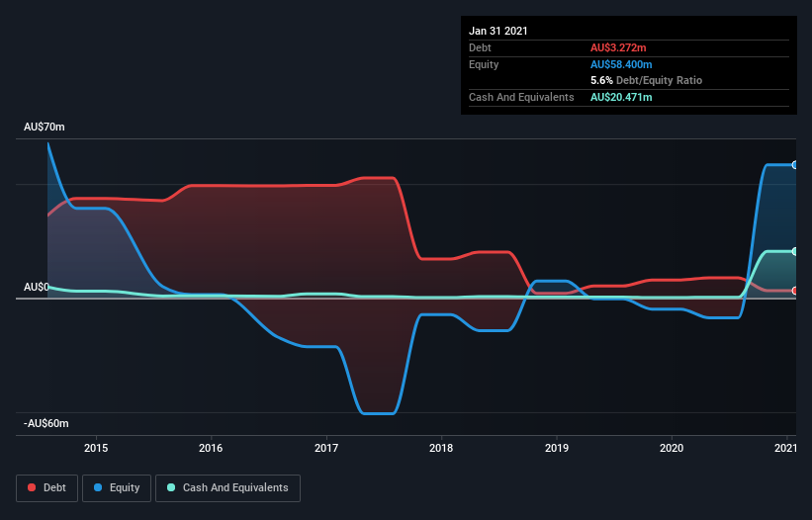Select the 2016 x-axis label
812x520 pixels.
coord(211,448)
